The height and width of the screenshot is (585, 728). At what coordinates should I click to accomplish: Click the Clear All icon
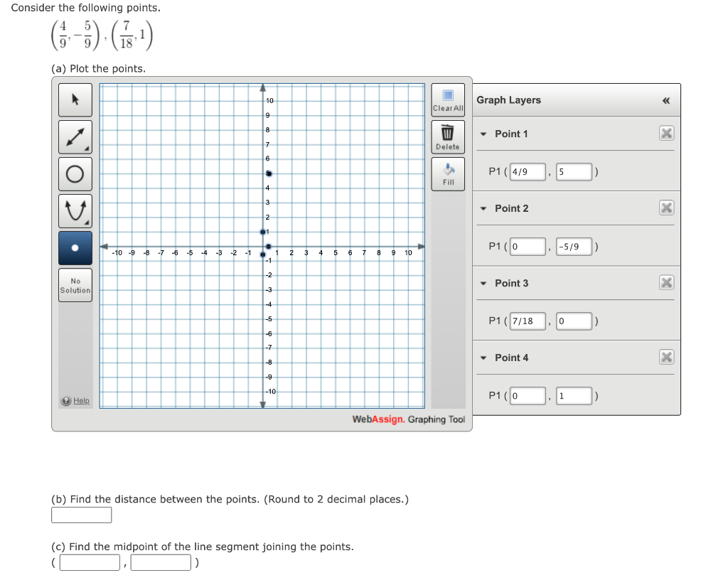coord(447,98)
